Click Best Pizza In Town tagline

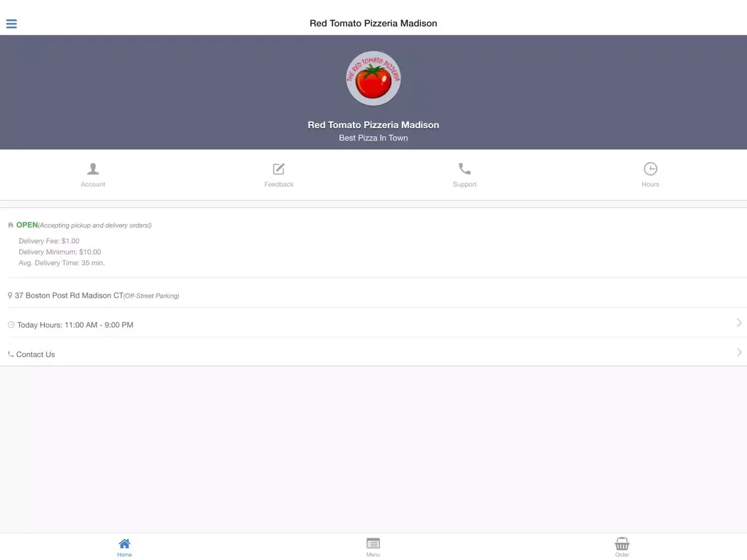[x=373, y=138]
